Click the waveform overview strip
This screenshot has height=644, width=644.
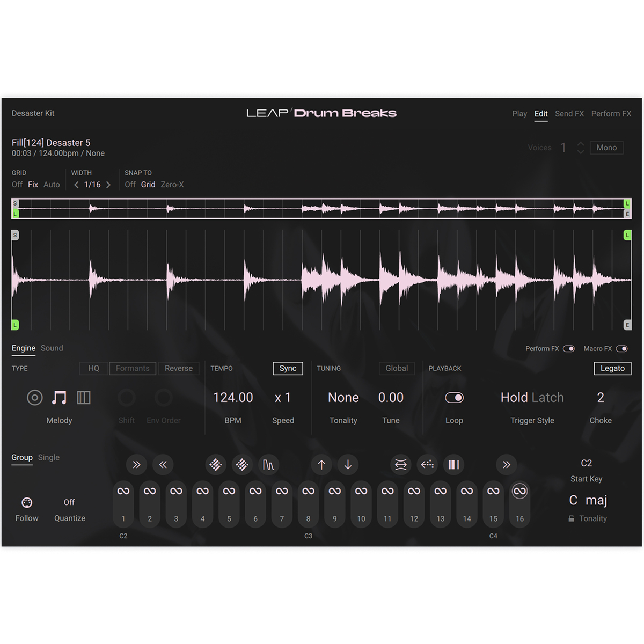tap(321, 209)
